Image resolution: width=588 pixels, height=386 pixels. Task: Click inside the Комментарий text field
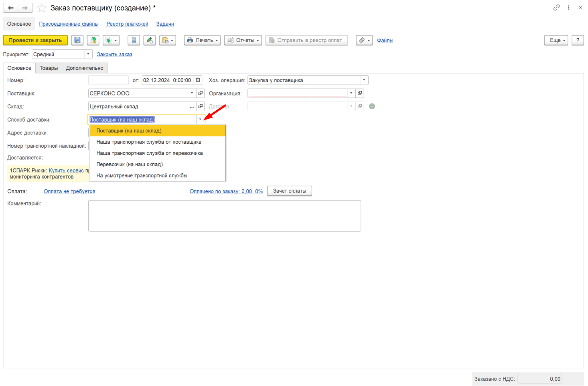coord(225,216)
